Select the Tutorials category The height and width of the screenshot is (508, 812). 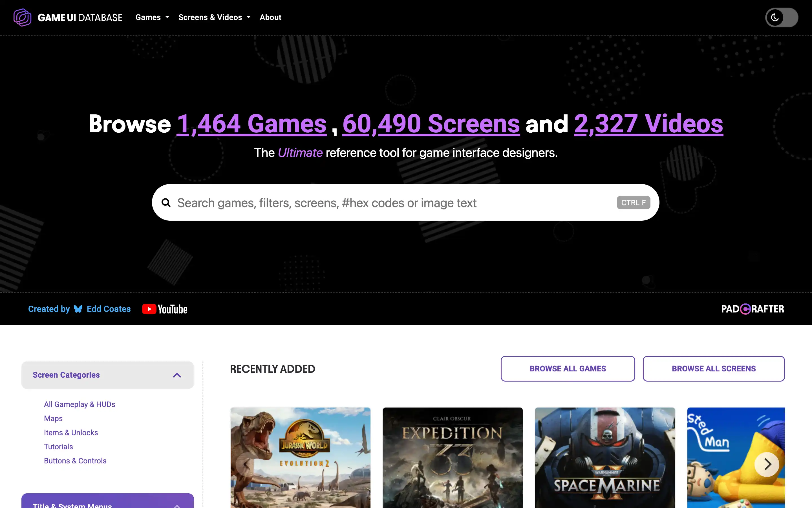(58, 446)
